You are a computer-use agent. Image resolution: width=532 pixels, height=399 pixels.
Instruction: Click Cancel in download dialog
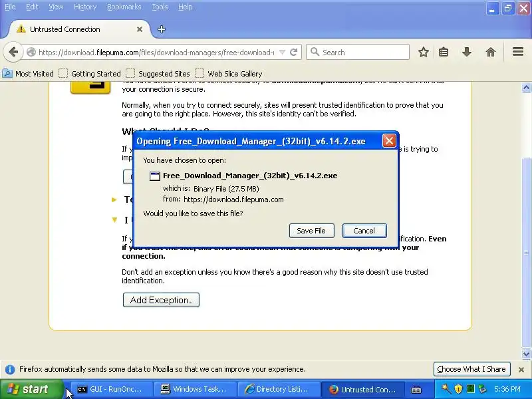point(364,231)
